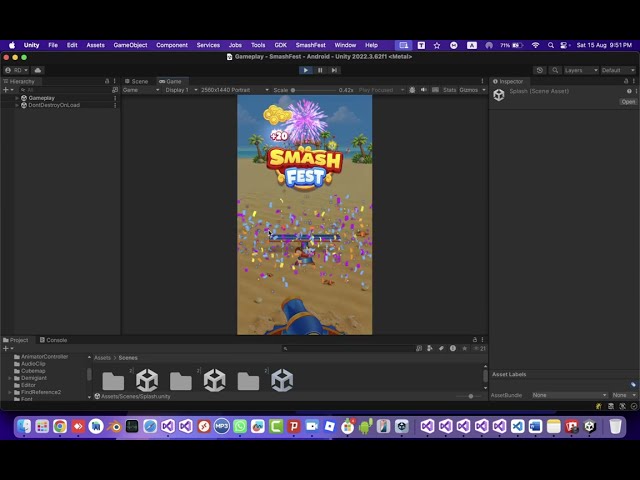Open Undo History clock icon
640x480 pixels.
[x=540, y=70]
